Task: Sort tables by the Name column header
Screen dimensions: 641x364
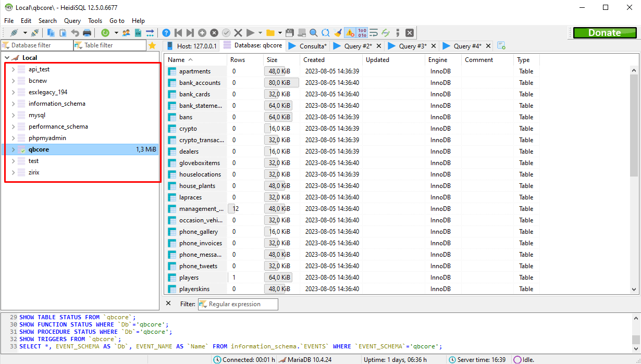Action: (196, 60)
